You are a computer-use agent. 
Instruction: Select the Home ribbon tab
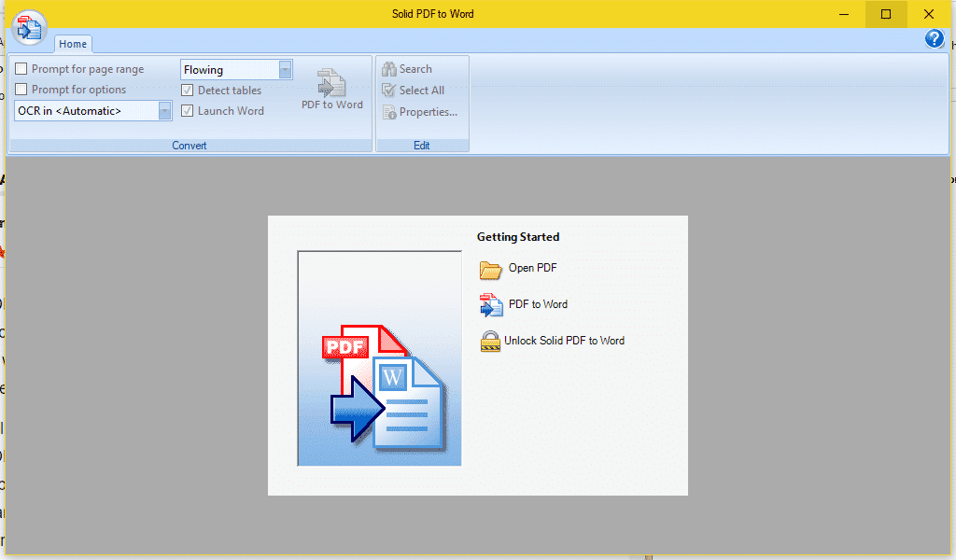pos(73,44)
